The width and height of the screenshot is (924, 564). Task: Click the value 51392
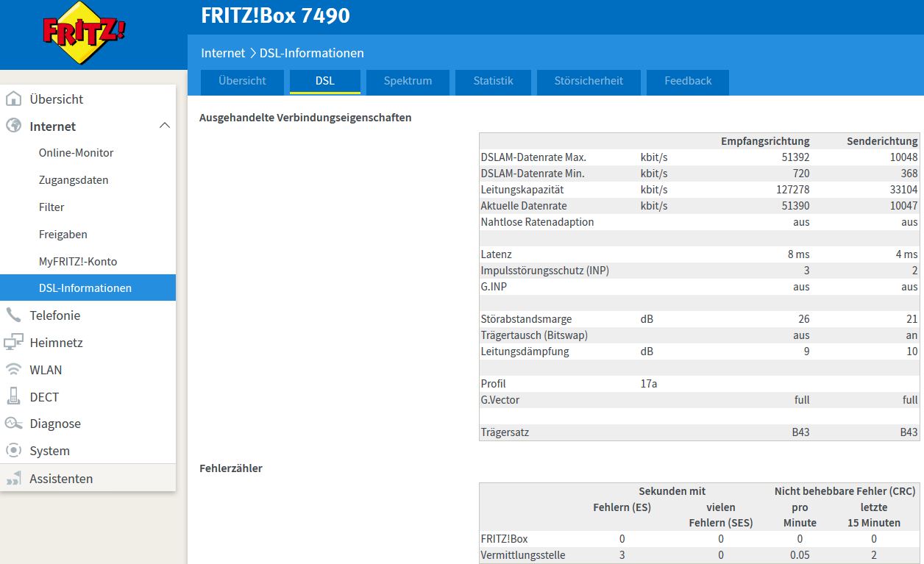pyautogui.click(x=796, y=157)
